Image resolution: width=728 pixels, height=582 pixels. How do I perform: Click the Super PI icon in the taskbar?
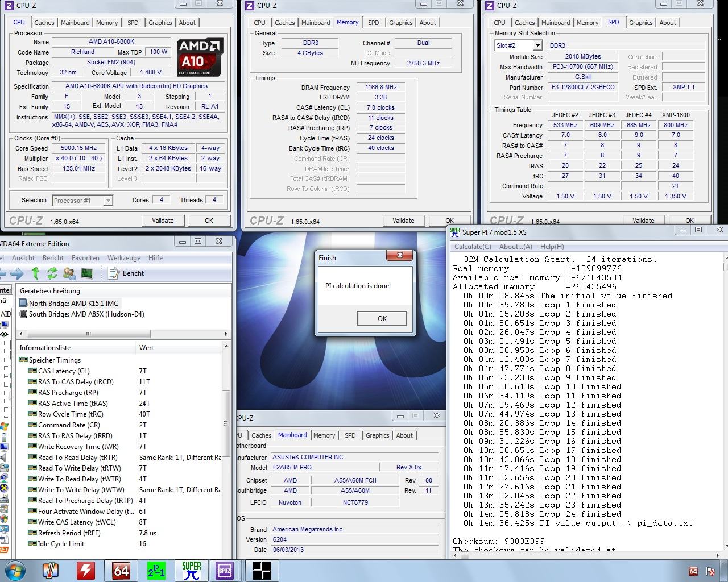tap(191, 570)
